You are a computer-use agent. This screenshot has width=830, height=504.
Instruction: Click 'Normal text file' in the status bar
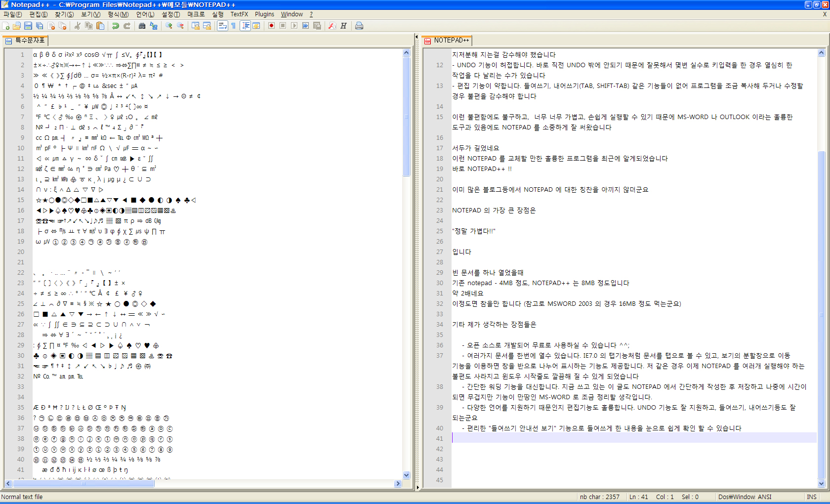[22, 497]
